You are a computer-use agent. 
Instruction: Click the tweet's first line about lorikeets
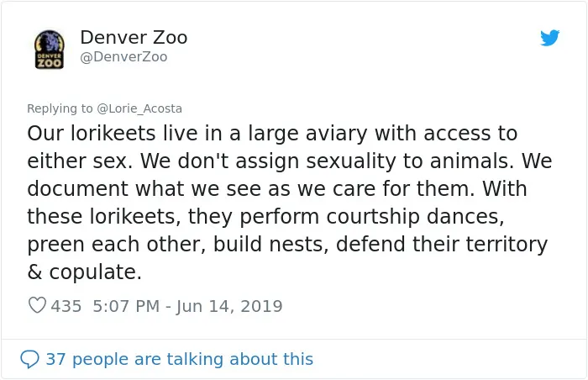[x=272, y=134]
